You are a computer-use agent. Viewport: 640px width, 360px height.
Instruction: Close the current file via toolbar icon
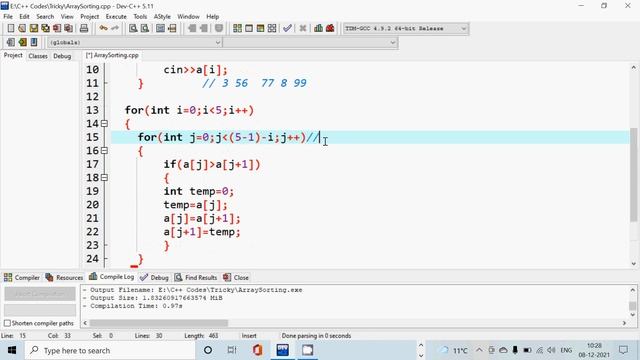[x=57, y=28]
